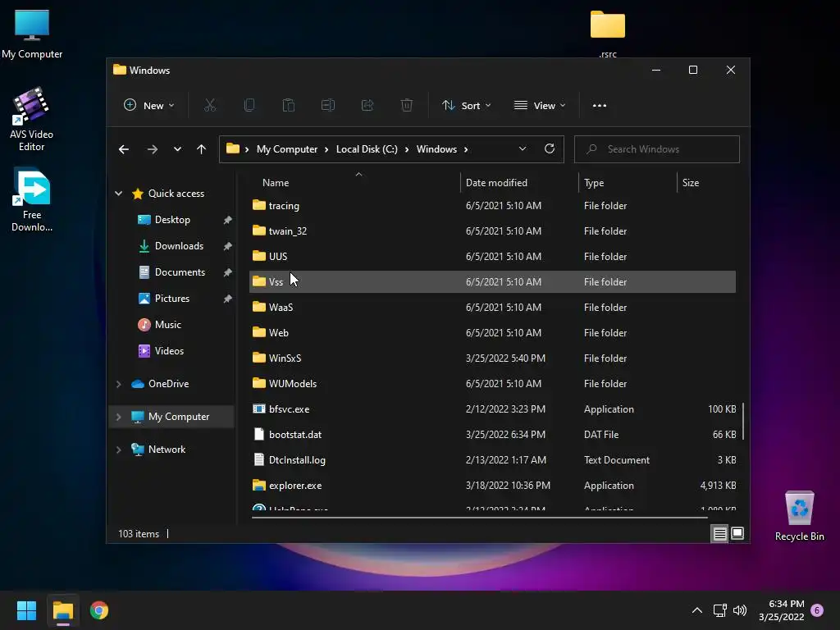Open the clock and date in taskbar
This screenshot has width=840, height=630.
point(782,610)
